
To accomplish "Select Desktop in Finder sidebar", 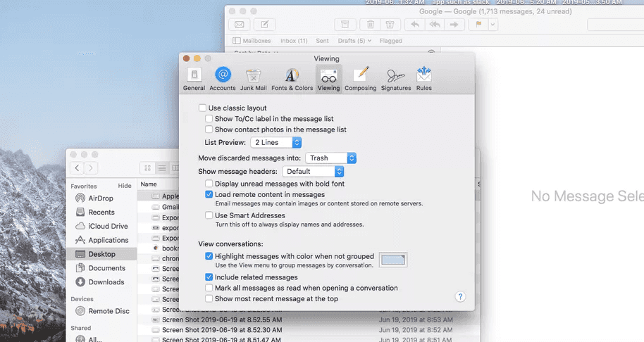I will (101, 254).
